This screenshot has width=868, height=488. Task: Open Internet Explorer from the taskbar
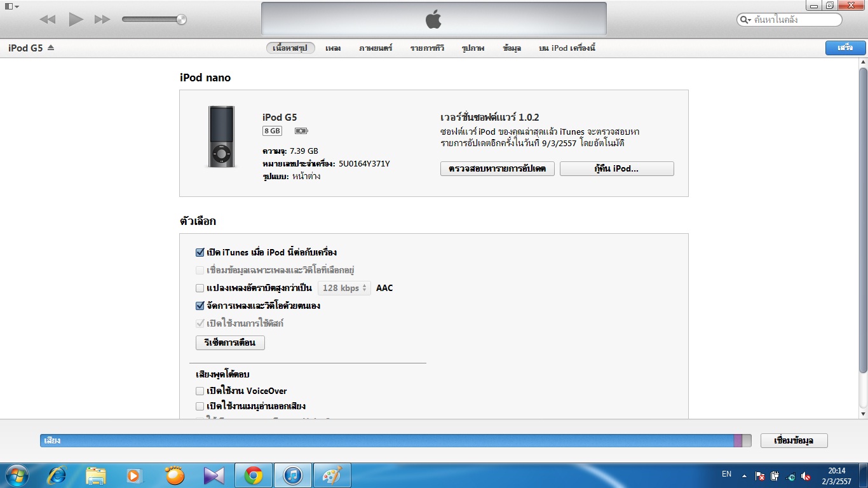pos(58,475)
